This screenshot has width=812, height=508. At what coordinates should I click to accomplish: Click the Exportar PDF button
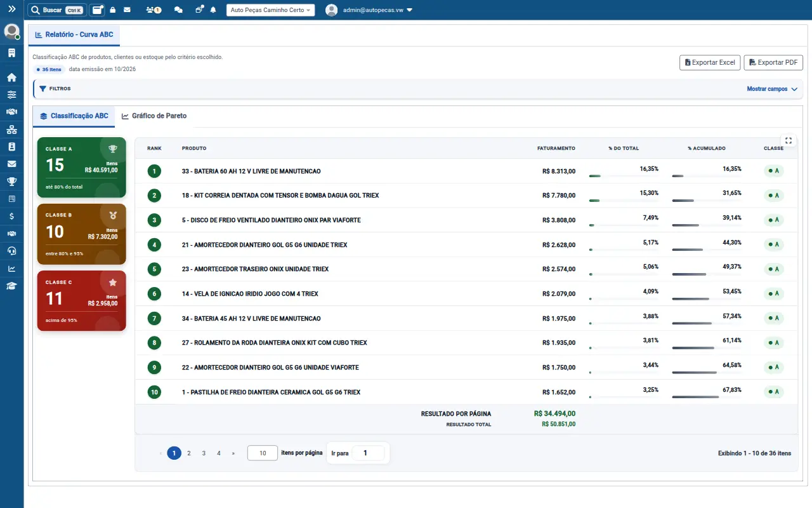click(773, 62)
